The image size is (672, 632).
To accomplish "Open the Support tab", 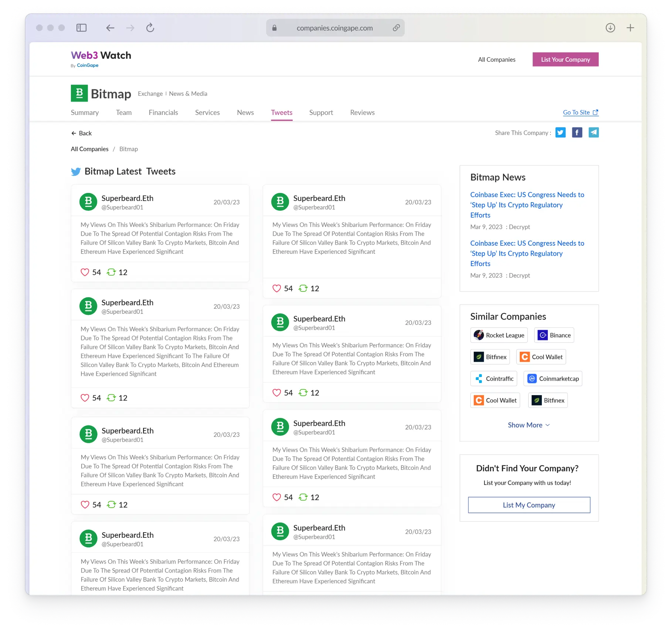I will 321,112.
